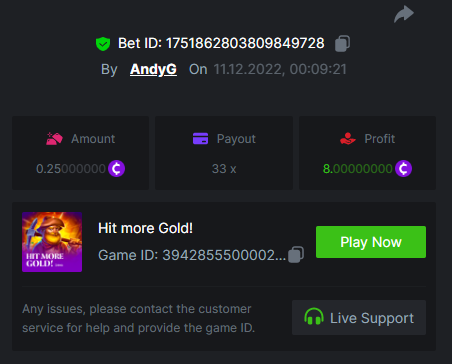
Task: Click the green verified shield icon
Action: [103, 44]
